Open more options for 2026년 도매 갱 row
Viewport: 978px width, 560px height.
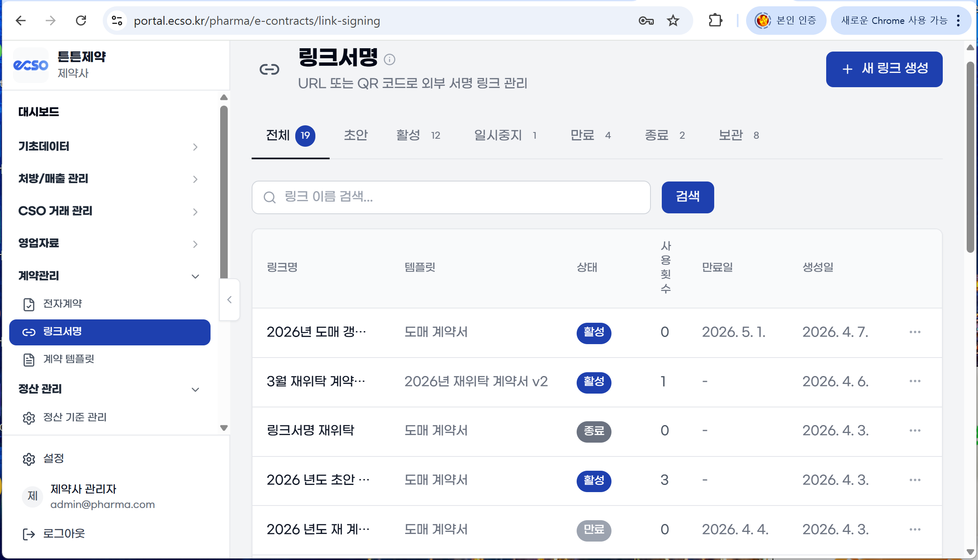pyautogui.click(x=915, y=332)
